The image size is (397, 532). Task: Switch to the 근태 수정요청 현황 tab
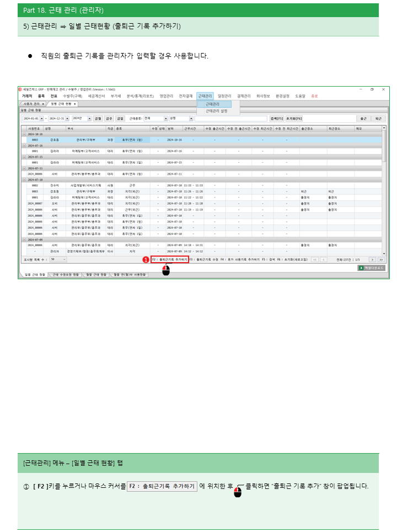[x=66, y=274]
